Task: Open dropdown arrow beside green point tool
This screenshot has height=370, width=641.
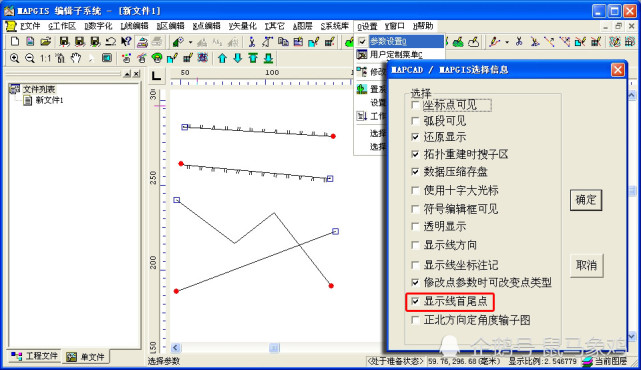Action: coord(190,42)
